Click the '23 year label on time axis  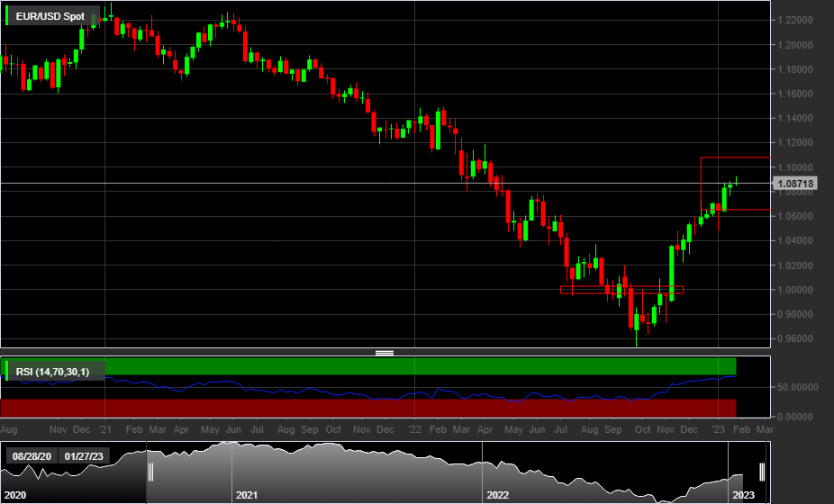point(718,429)
